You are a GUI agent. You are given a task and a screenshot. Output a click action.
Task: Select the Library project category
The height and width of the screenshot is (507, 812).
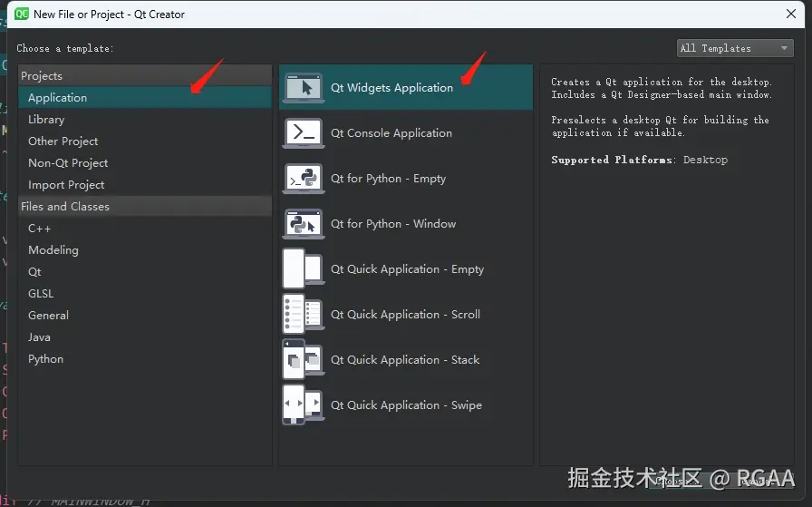click(x=145, y=119)
